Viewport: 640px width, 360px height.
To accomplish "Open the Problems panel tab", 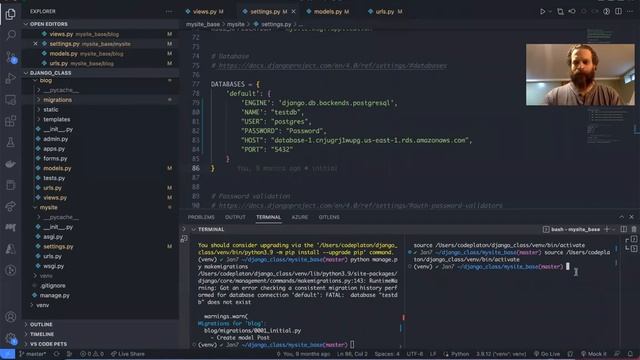I will tap(201, 217).
